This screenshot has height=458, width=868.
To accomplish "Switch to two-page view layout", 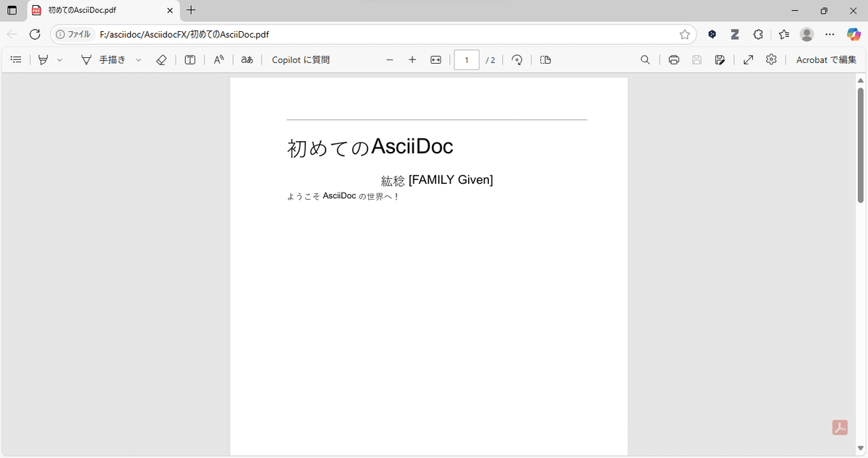I will [x=545, y=59].
